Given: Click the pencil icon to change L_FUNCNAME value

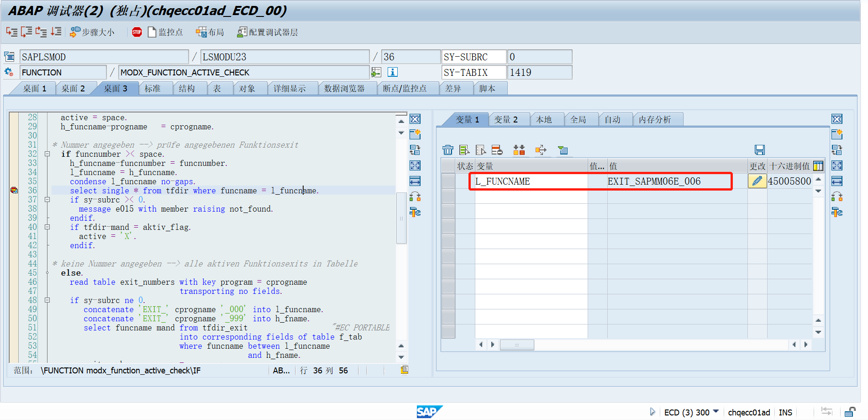Looking at the screenshot, I should click(x=757, y=181).
